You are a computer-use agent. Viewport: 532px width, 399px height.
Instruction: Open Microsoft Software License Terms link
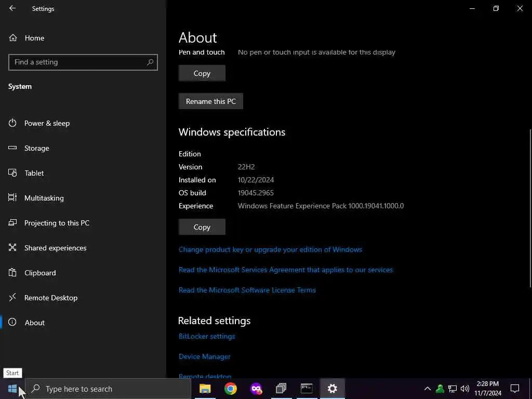pyautogui.click(x=247, y=290)
